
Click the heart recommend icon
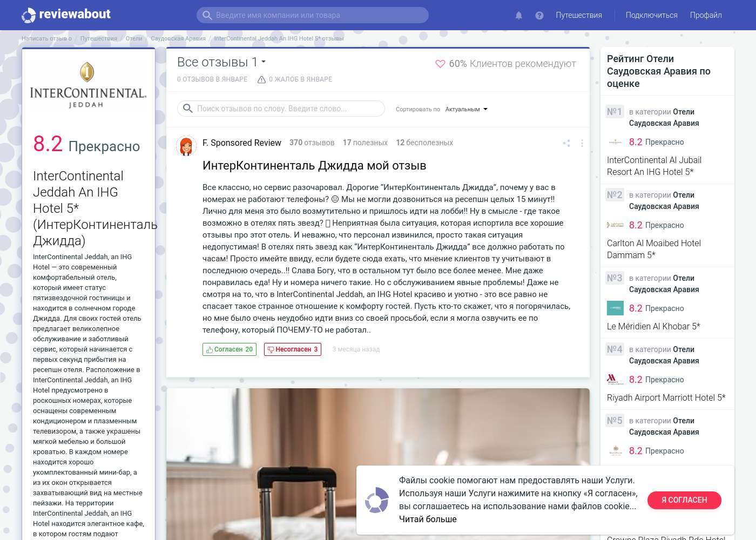440,64
